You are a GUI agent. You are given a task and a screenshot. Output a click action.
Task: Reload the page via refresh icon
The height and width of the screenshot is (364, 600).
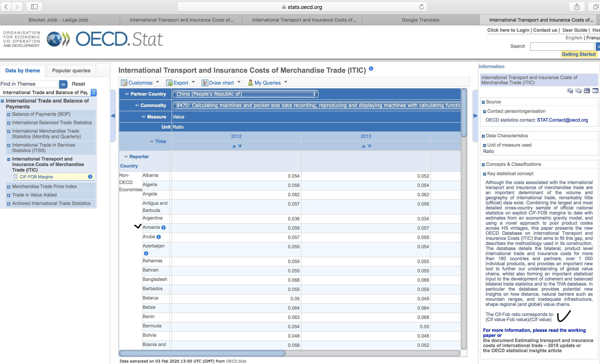point(421,7)
